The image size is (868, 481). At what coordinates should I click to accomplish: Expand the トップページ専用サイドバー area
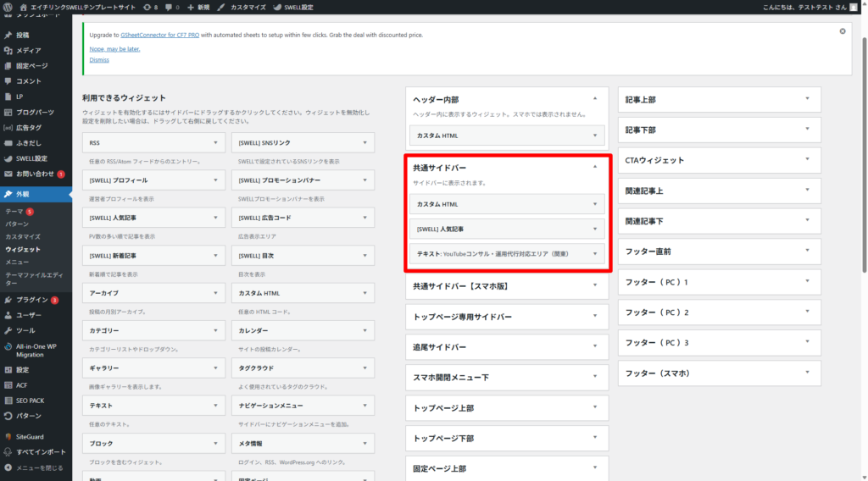click(595, 317)
